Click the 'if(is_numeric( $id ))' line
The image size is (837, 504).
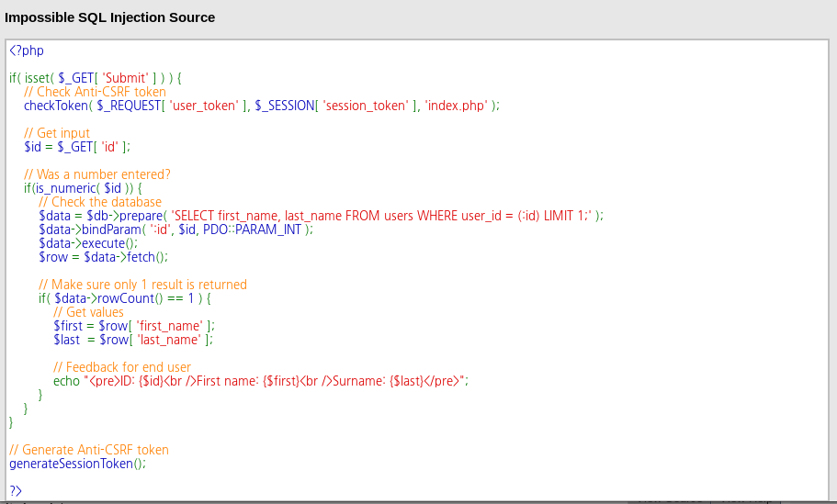click(x=84, y=188)
